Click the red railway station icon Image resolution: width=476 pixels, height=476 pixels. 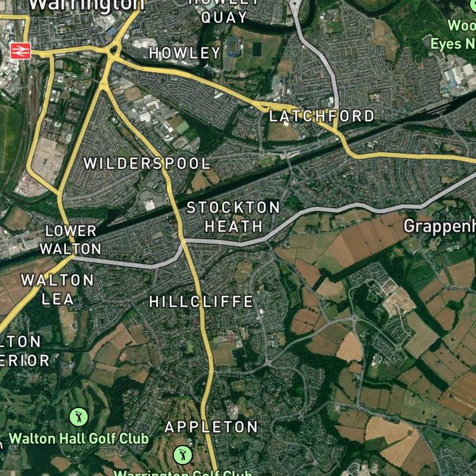(21, 51)
